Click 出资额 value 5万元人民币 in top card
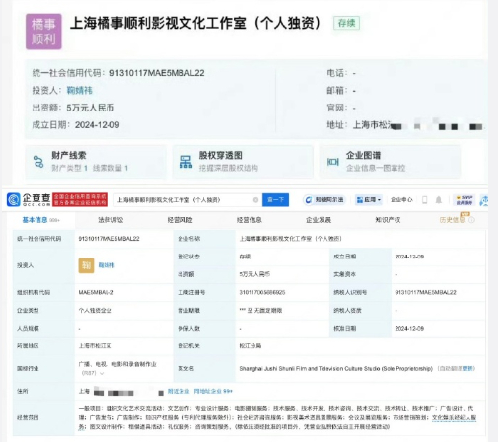The height and width of the screenshot is (442, 504). click(x=91, y=108)
